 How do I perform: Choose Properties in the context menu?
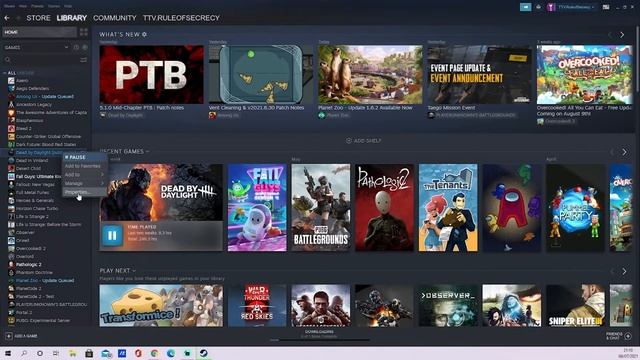click(84, 192)
